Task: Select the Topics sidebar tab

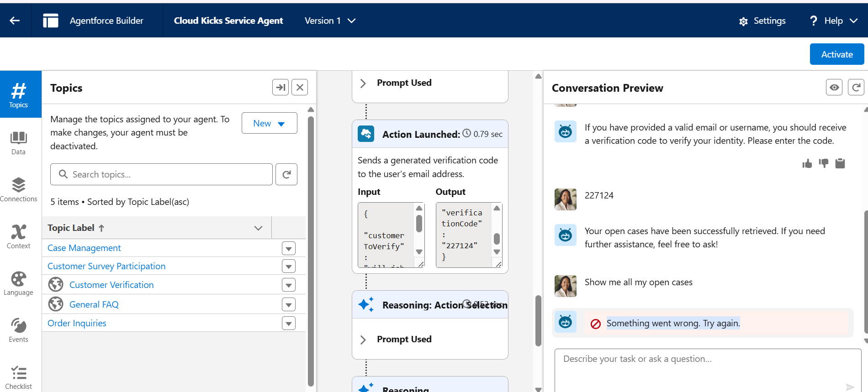Action: pyautogui.click(x=18, y=94)
